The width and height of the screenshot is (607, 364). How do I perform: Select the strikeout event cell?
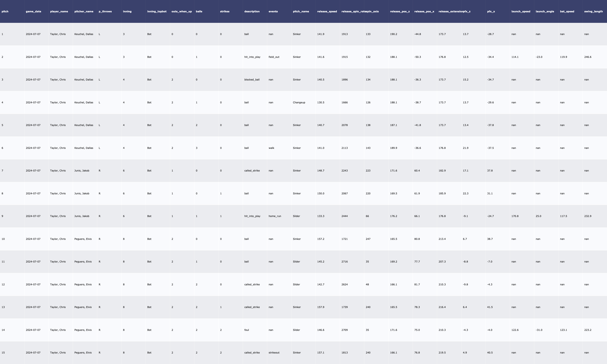point(274,352)
